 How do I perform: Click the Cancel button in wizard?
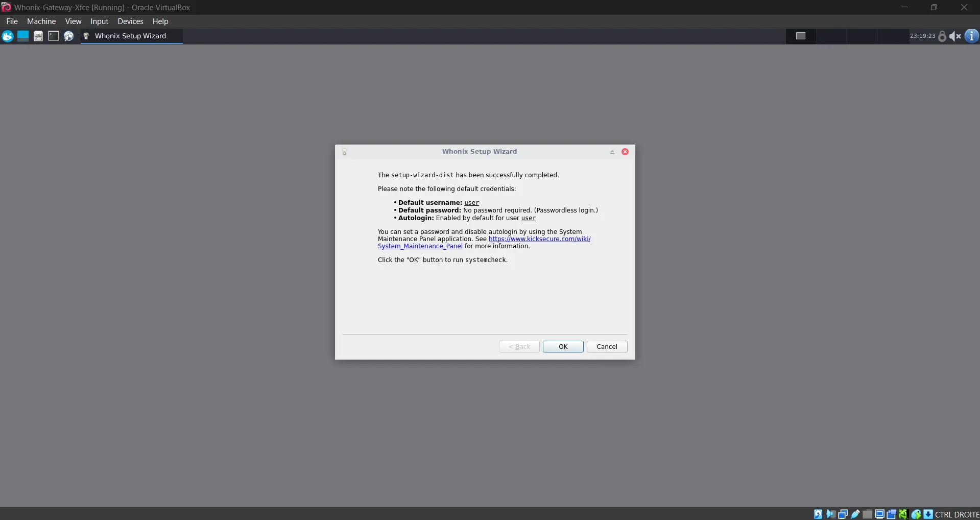coord(607,346)
